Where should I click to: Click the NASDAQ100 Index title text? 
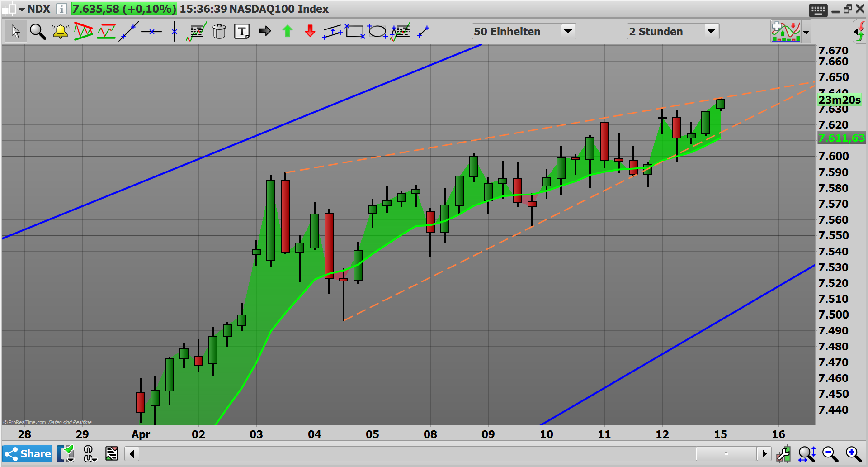click(x=279, y=9)
